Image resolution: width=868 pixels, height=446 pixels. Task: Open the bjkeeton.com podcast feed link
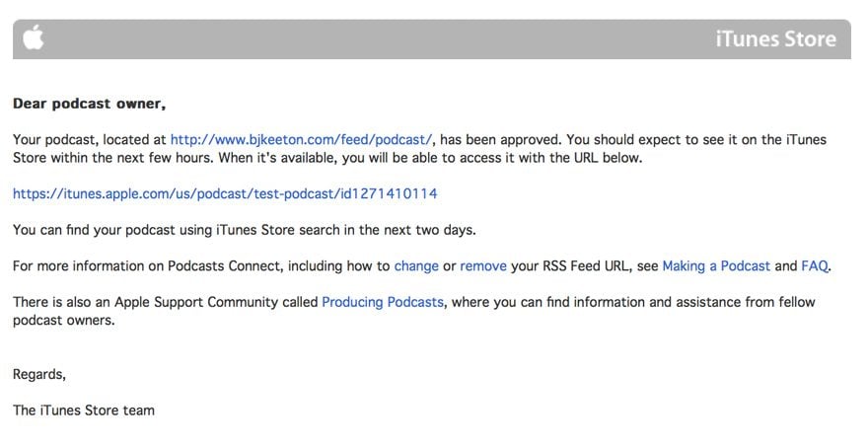[x=301, y=140]
